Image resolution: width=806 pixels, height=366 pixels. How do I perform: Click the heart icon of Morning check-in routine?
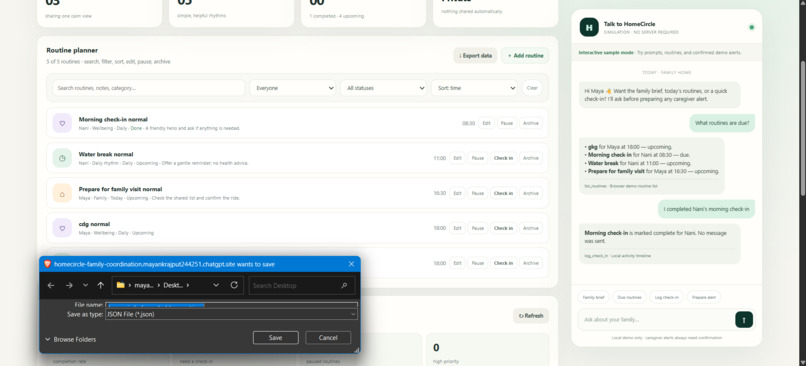62,123
